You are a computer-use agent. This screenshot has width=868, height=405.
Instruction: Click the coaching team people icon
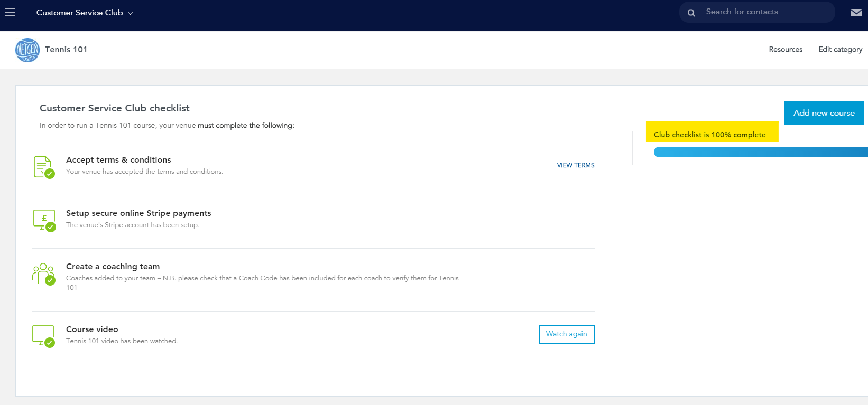click(x=44, y=274)
